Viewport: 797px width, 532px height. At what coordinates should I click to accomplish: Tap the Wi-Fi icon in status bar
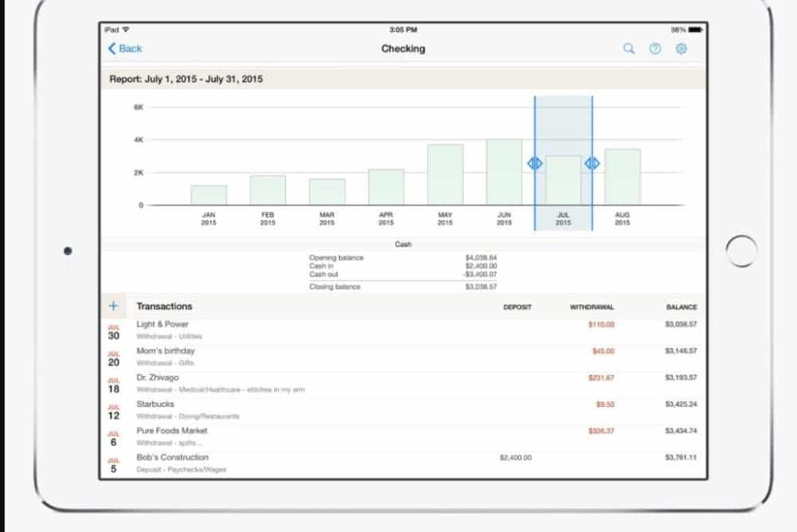point(126,29)
